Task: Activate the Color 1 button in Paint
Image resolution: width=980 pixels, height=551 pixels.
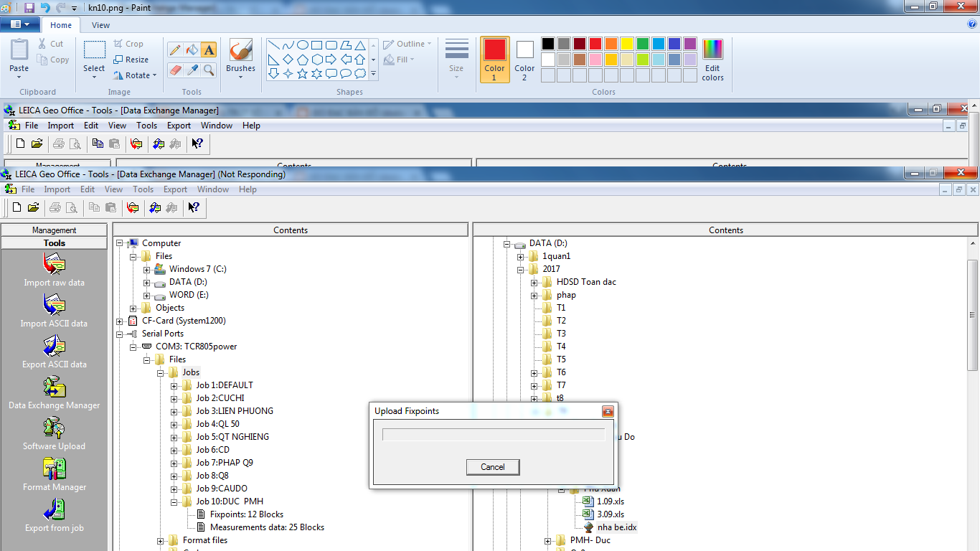Action: [494, 60]
